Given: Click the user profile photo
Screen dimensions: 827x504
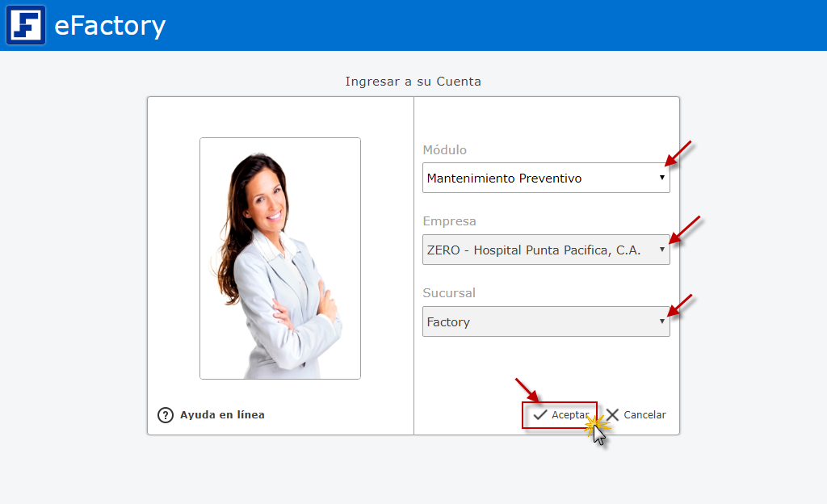Looking at the screenshot, I should (280, 258).
